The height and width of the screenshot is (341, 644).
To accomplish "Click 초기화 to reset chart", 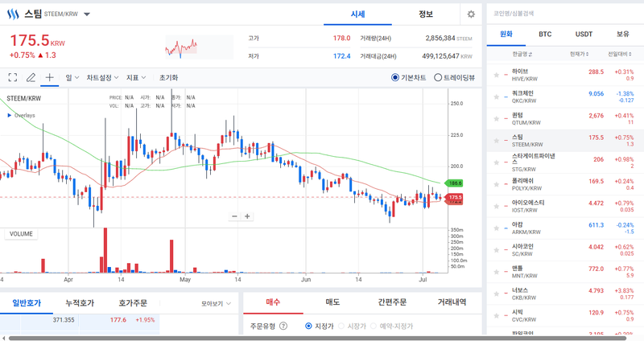I will tap(168, 78).
